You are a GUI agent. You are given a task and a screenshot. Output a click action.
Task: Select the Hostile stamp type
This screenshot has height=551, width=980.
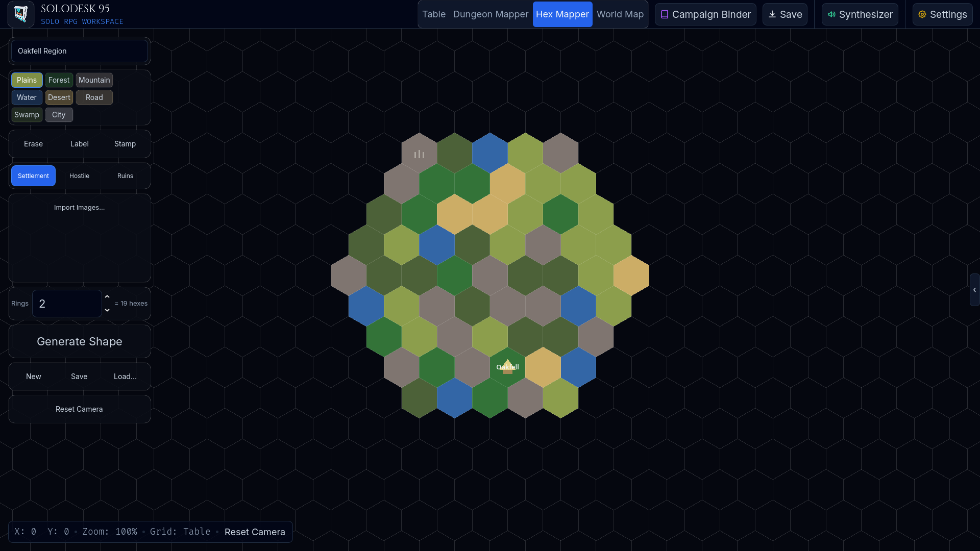[80, 176]
